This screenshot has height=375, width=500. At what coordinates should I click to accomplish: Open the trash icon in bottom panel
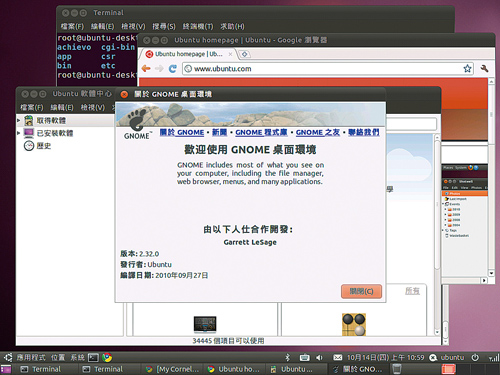click(396, 369)
